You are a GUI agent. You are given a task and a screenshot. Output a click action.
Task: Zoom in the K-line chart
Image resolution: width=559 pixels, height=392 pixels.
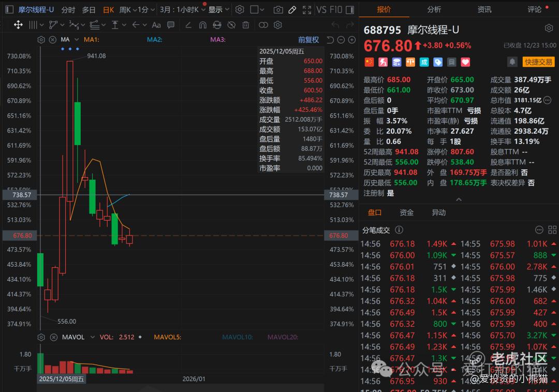tap(352, 39)
